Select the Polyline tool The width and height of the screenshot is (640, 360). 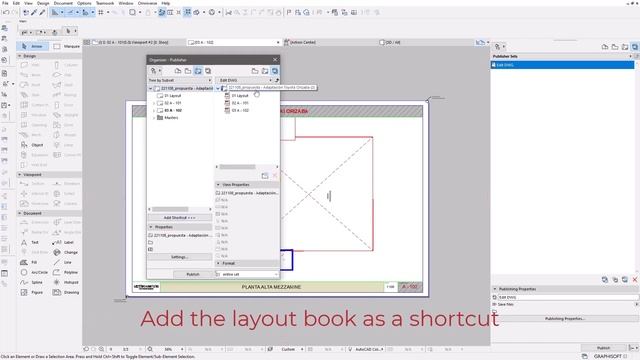[x=65, y=272]
